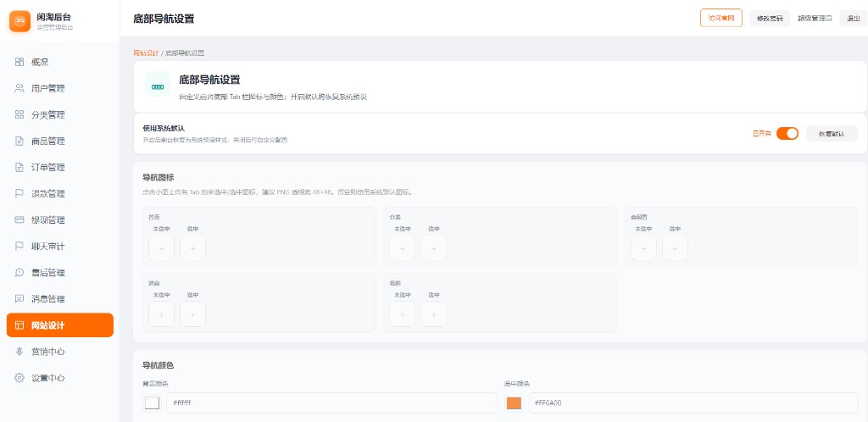Upload the 我的 未选中 icon tile
This screenshot has width=868, height=422.
(403, 314)
